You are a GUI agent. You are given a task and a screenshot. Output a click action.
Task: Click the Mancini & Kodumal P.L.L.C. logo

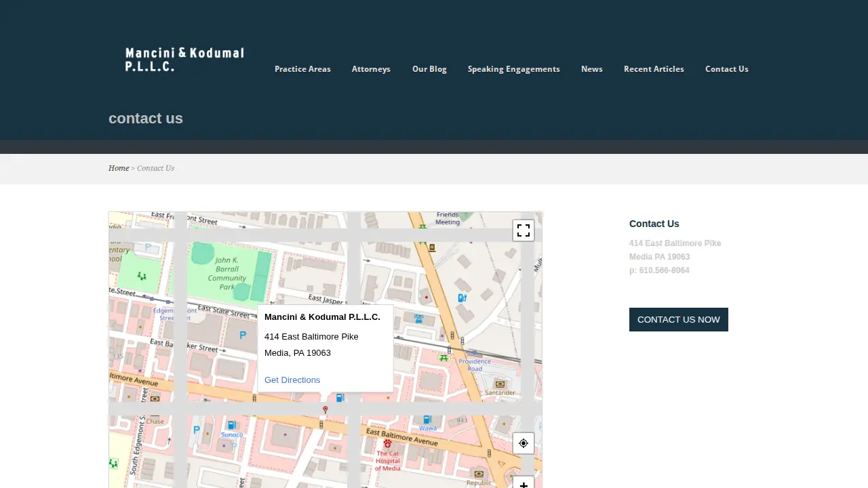point(184,60)
